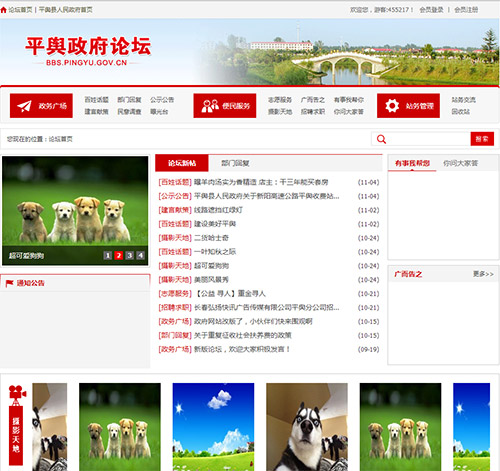Focus the forum search text field

(x=429, y=139)
